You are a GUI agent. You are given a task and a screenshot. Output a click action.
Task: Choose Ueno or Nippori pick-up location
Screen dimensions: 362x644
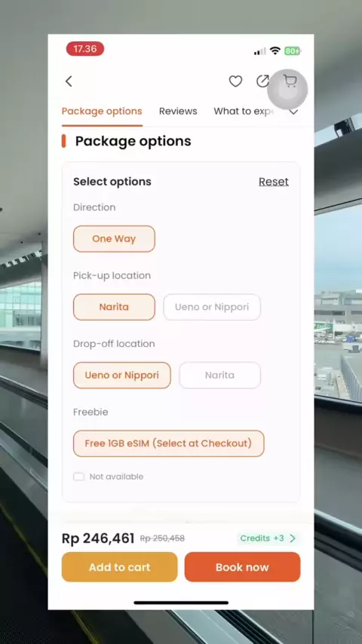tap(212, 307)
